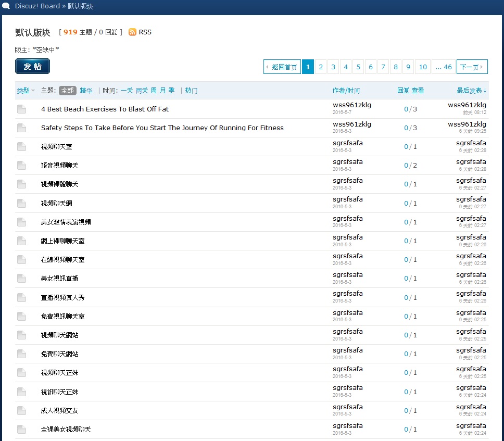Click 查看 column header link

click(418, 91)
